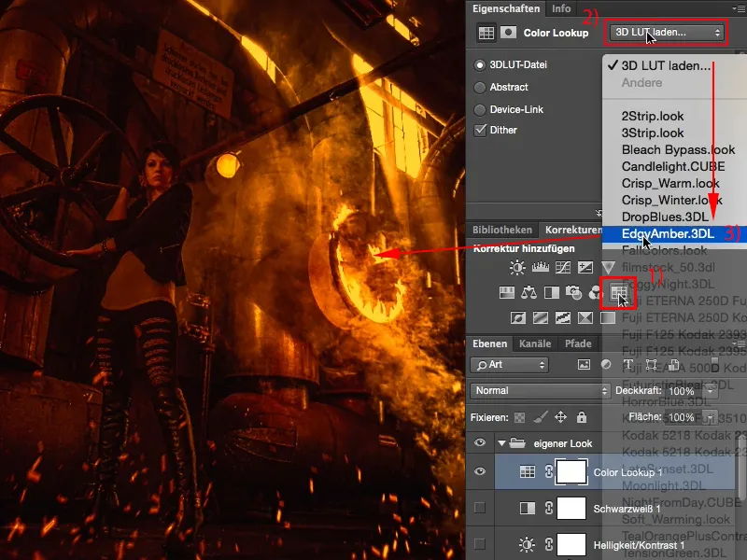The width and height of the screenshot is (747, 560).
Task: Collapse the eigener Look group
Action: (x=503, y=443)
